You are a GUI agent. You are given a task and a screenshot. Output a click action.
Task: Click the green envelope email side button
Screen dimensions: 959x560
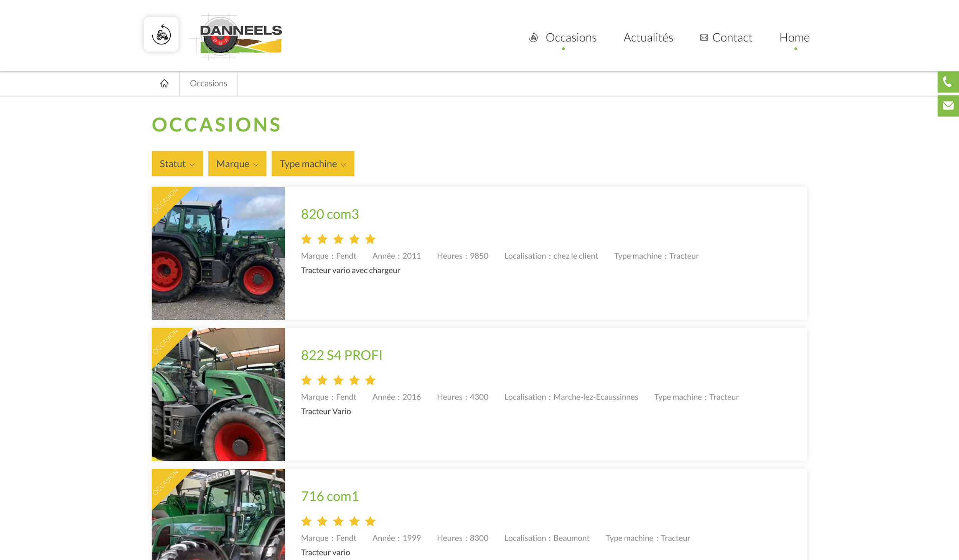[x=948, y=106]
